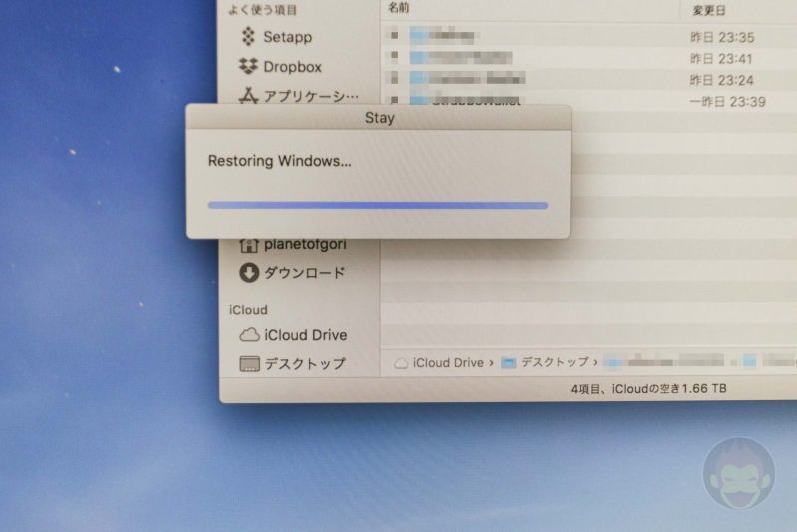Select the row dated 昨日 23:35
Image resolution: width=797 pixels, height=532 pixels.
pyautogui.click(x=590, y=36)
